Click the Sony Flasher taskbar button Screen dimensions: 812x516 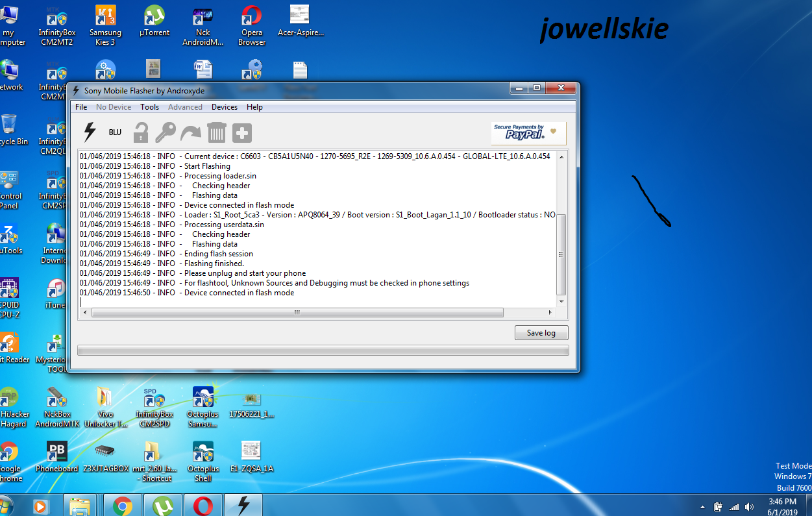pos(243,505)
